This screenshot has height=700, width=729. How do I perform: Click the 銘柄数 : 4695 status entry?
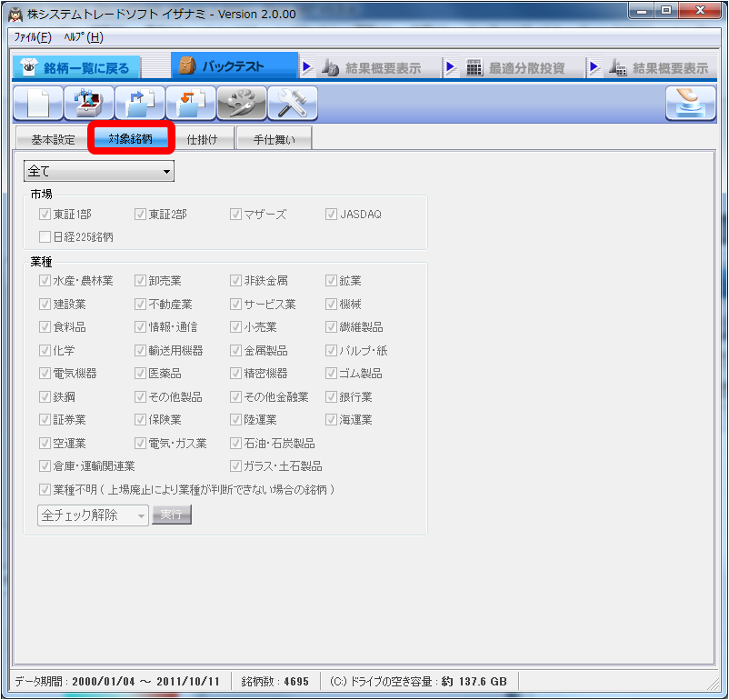(x=275, y=682)
